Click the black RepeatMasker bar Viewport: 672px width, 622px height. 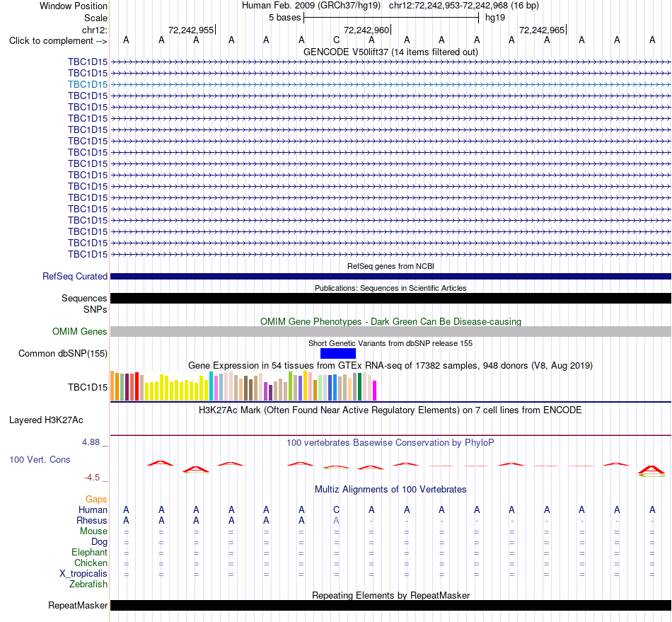click(x=390, y=605)
